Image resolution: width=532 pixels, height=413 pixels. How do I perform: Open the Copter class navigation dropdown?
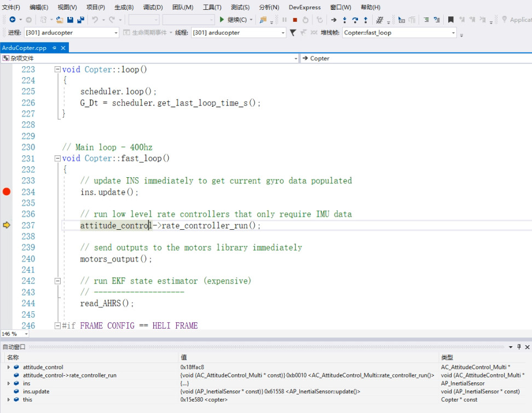pyautogui.click(x=416, y=59)
